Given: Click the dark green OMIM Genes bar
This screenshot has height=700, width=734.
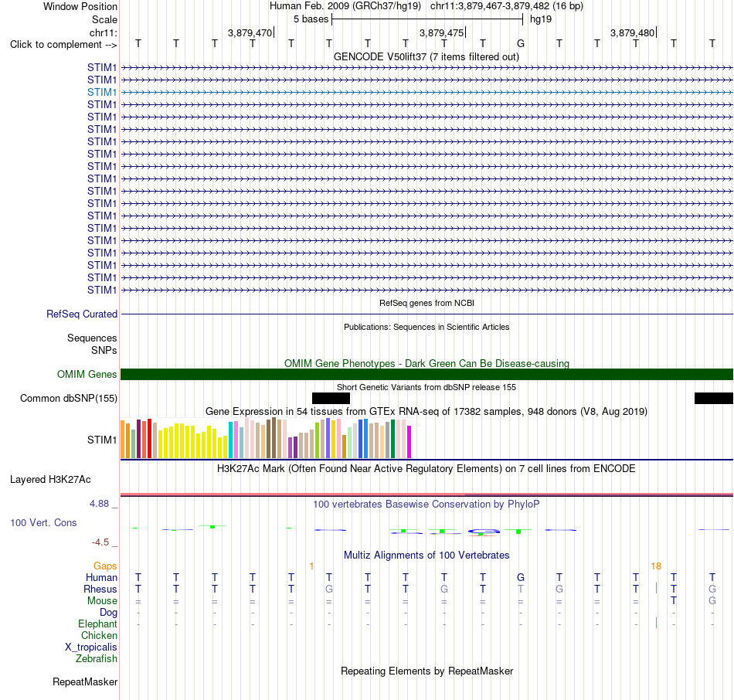Looking at the screenshot, I should pyautogui.click(x=426, y=374).
